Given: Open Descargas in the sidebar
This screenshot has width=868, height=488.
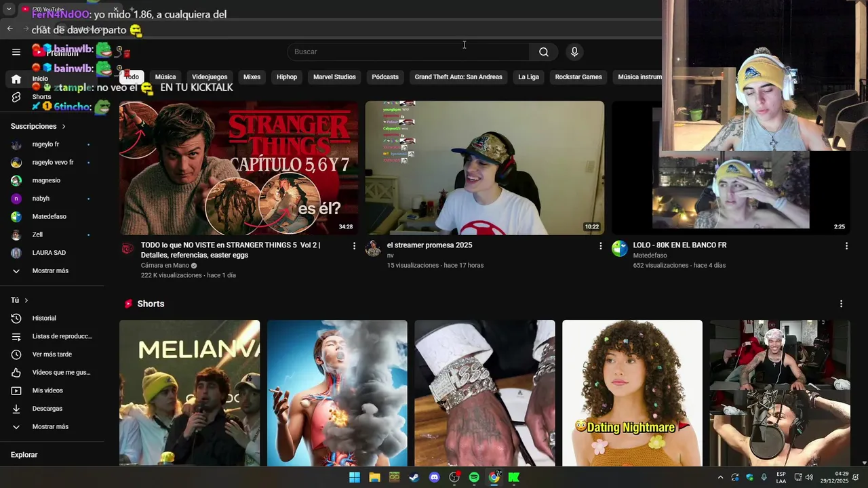Looking at the screenshot, I should [52, 409].
